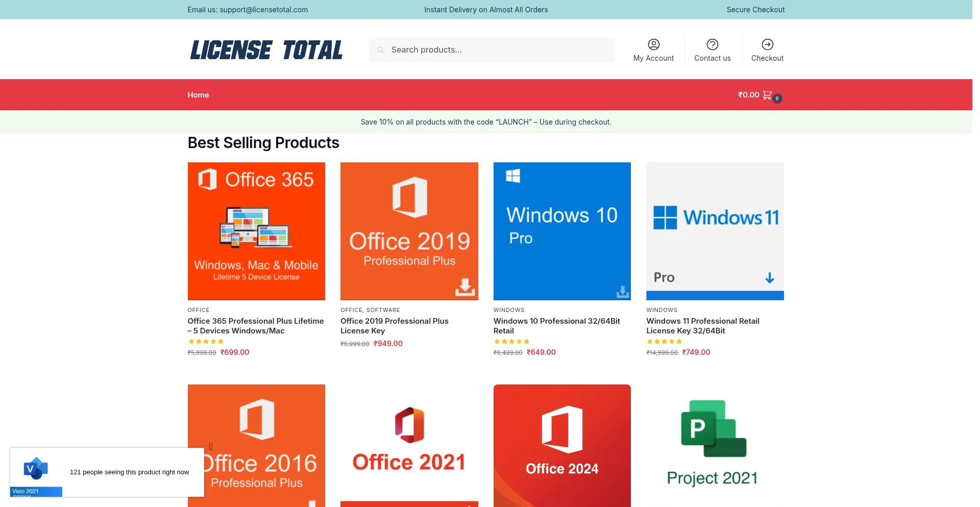Open the Office 2021 product image

pyautogui.click(x=409, y=446)
